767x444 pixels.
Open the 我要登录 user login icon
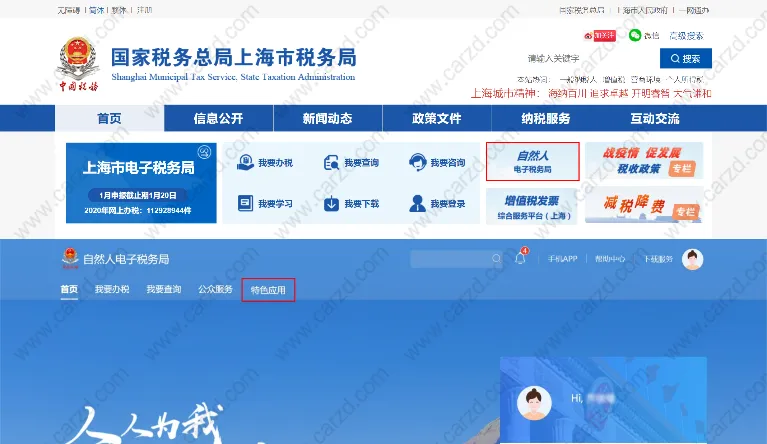click(x=417, y=203)
